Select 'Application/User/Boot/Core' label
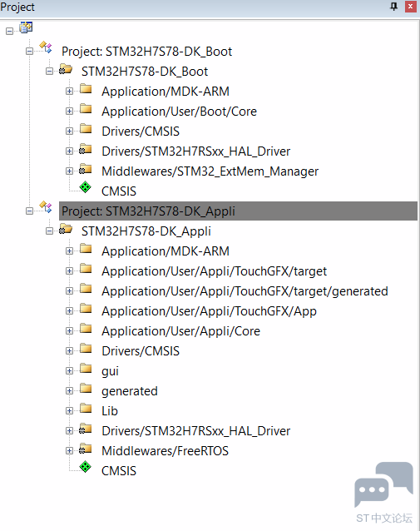Viewport: 420px width, 531px height. 179,112
